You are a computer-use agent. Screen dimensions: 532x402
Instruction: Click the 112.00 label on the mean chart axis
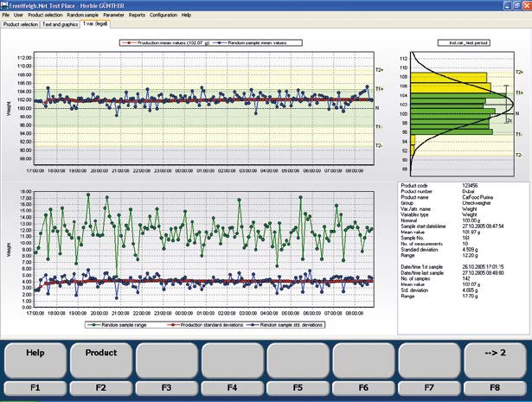24,58
